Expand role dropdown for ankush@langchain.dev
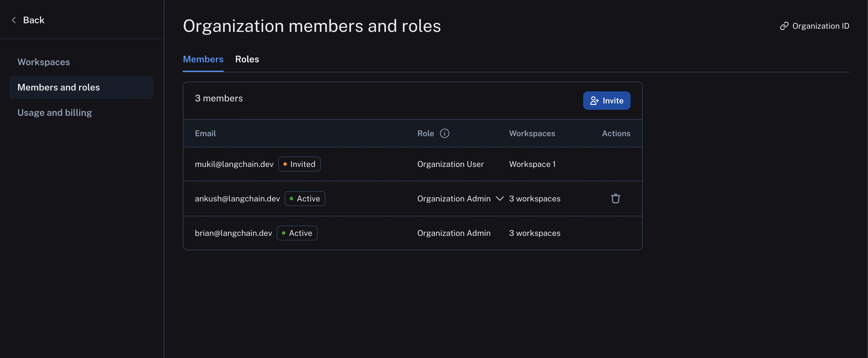The height and width of the screenshot is (358, 868). [x=499, y=198]
